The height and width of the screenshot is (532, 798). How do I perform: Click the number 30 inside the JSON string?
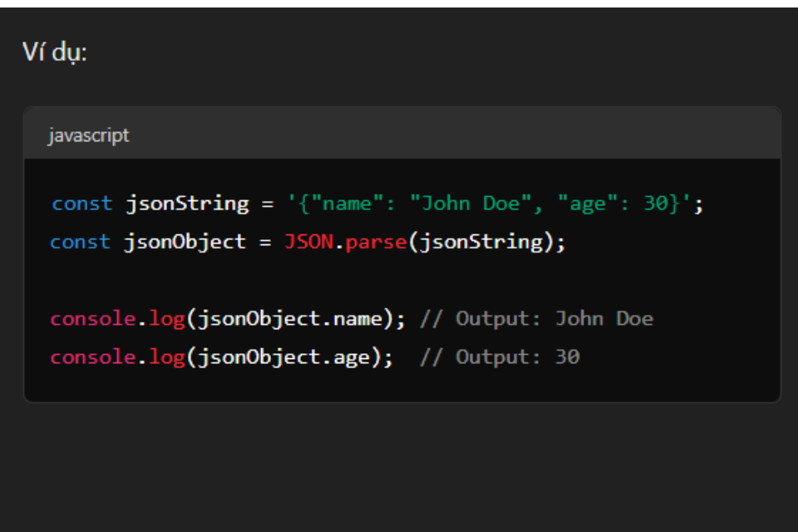(x=655, y=204)
